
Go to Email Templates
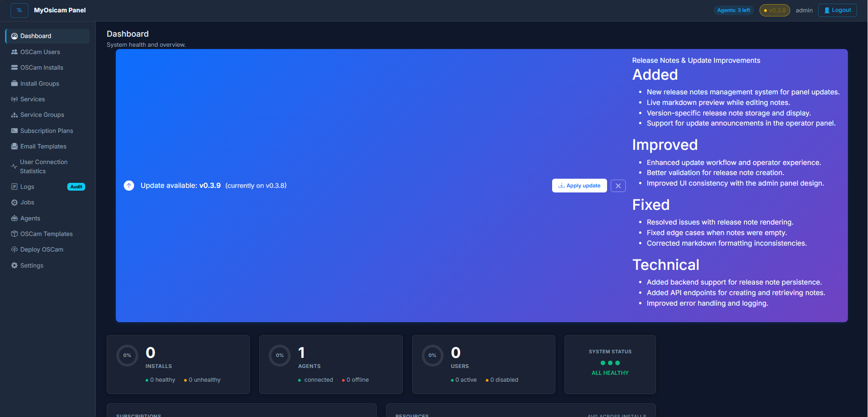click(x=48, y=146)
